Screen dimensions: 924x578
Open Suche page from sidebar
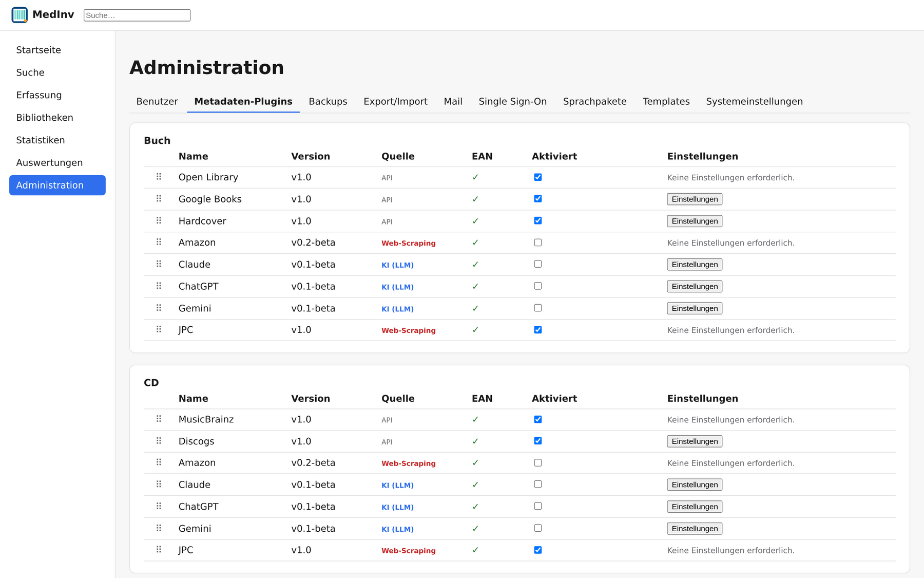pos(57,72)
